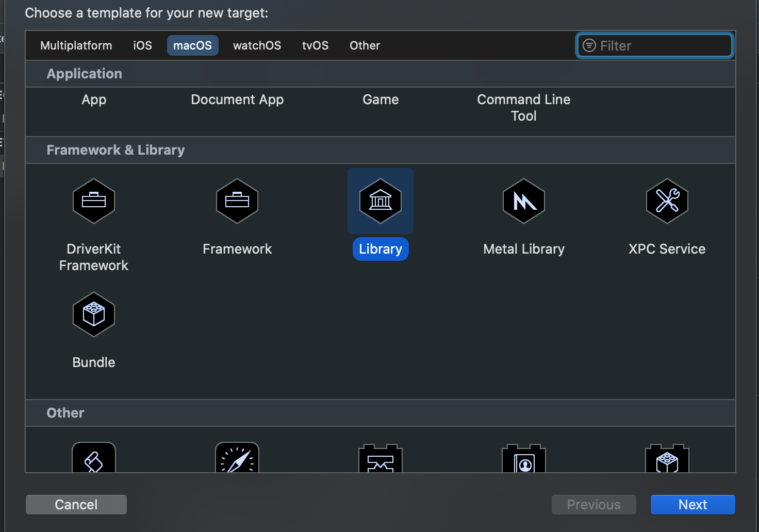Click the DriverKit Framework label text
This screenshot has width=759, height=532.
click(94, 257)
